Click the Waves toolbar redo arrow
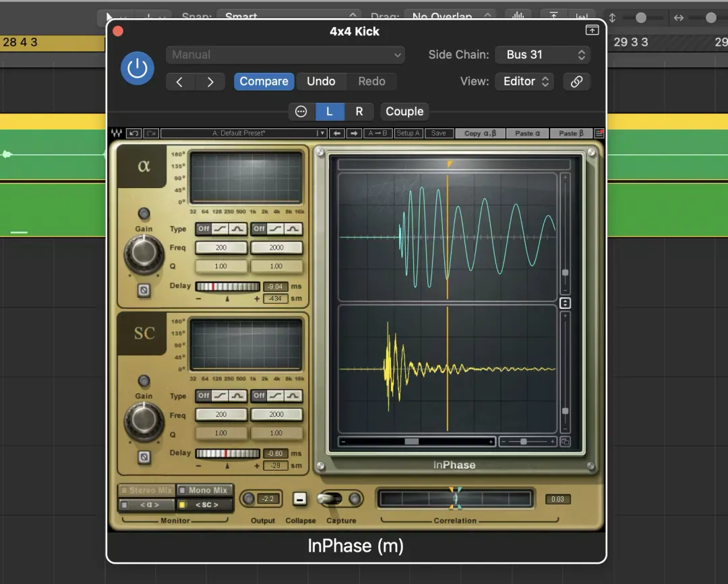728x584 pixels. [x=151, y=134]
